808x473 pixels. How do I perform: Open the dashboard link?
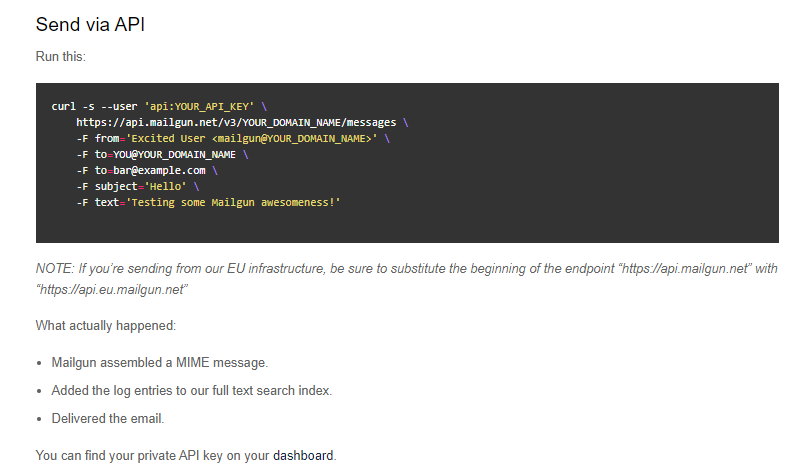pos(303,456)
